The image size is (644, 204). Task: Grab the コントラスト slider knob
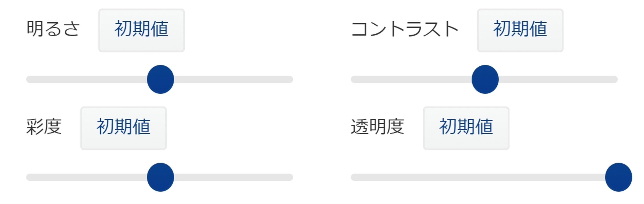[485, 79]
